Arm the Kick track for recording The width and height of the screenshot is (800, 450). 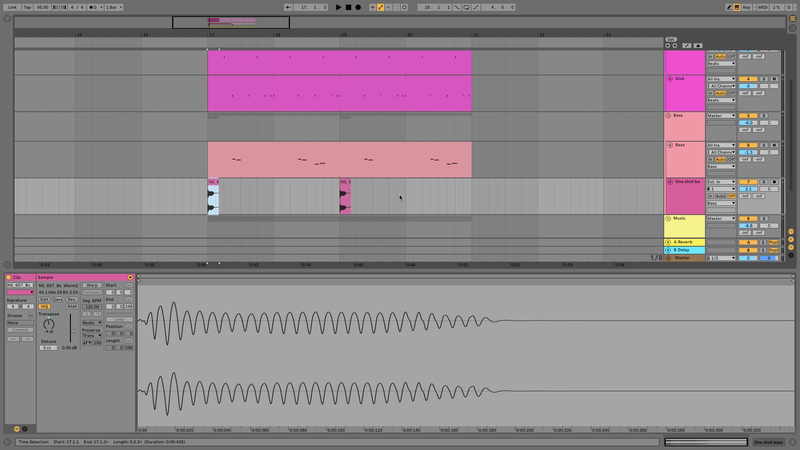[774, 79]
